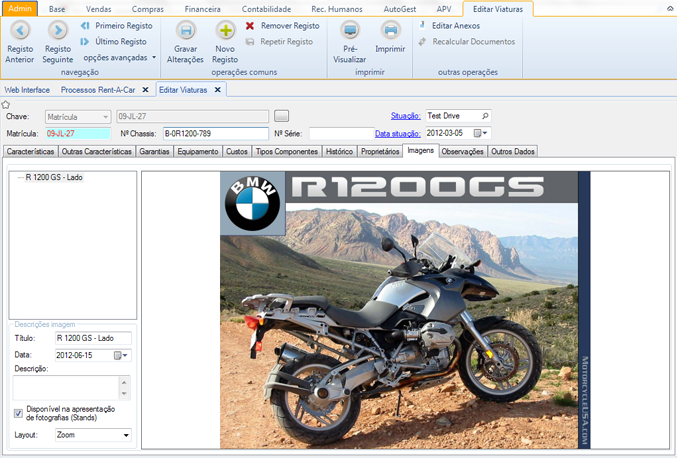Click the Nº Chassis input field
The height and width of the screenshot is (458, 677).
pos(215,133)
